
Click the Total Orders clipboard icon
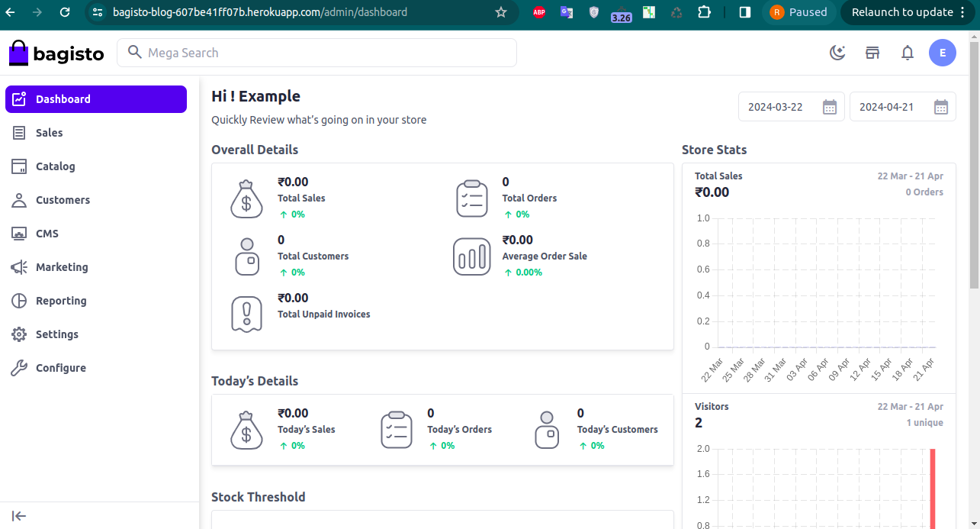(x=471, y=199)
